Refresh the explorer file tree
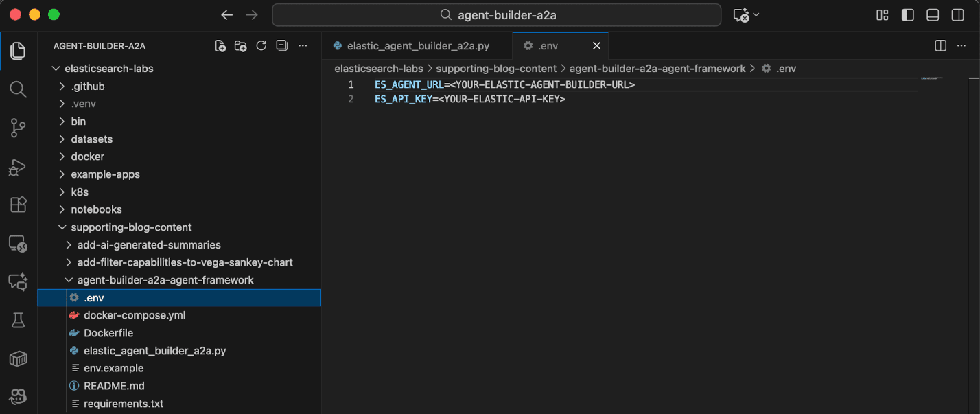This screenshot has height=414, width=980. pos(261,46)
